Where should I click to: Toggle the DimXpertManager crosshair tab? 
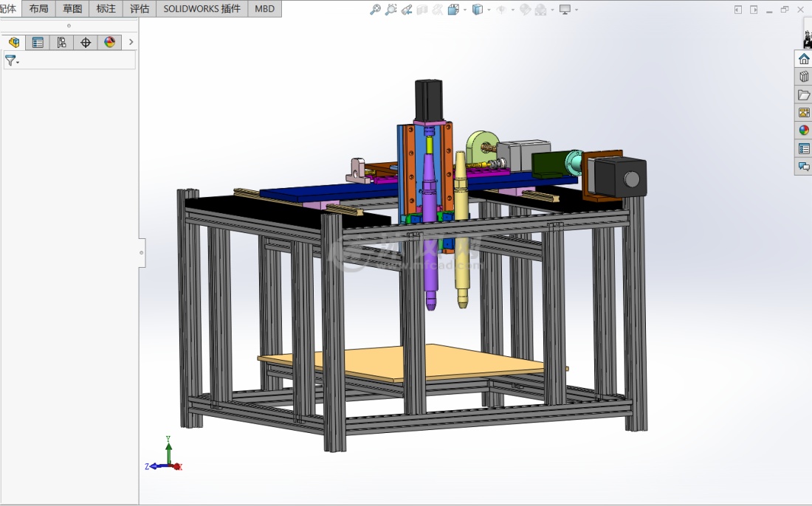tap(86, 42)
